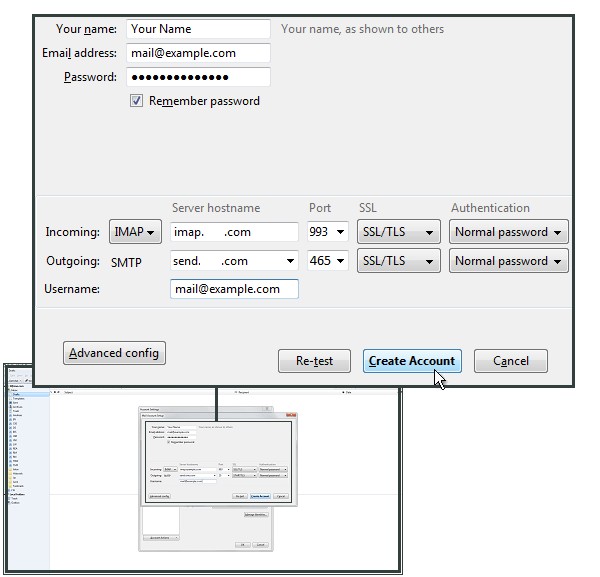Click the Re-test button
The height and width of the screenshot is (577, 600).
pyautogui.click(x=314, y=361)
